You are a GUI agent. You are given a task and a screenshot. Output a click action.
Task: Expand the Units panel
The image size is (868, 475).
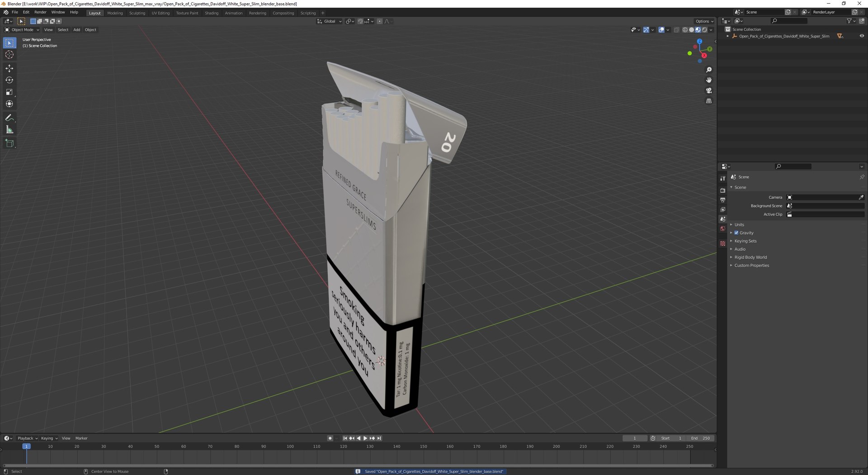[x=739, y=225]
